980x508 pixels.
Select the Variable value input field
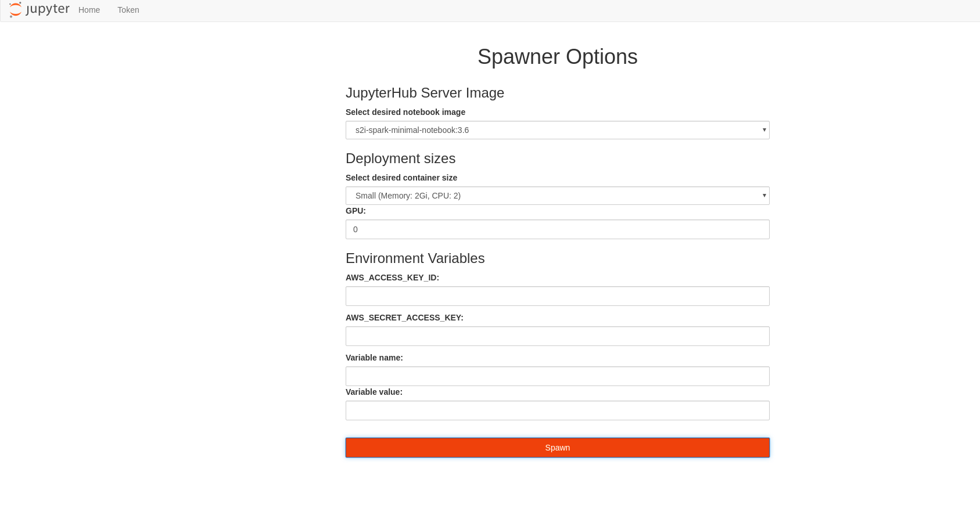pos(557,410)
